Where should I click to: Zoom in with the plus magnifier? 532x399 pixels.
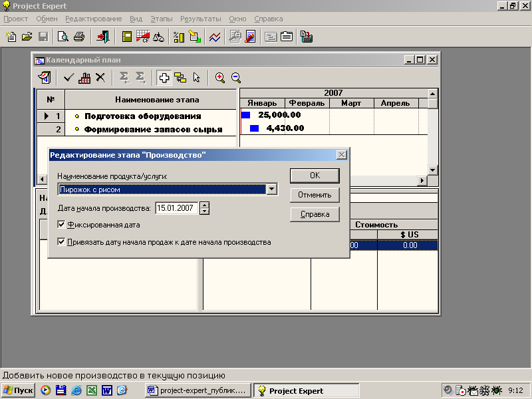220,78
